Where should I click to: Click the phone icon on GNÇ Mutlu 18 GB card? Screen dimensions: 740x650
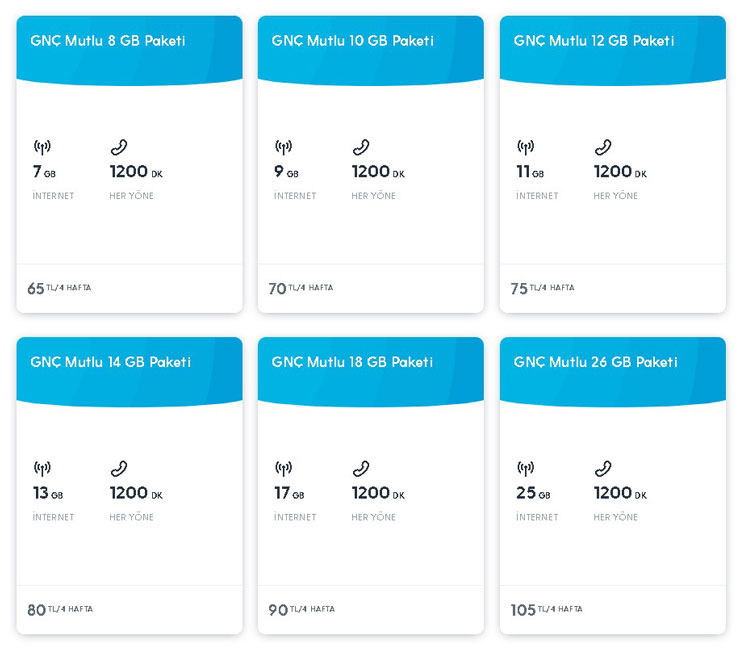(361, 469)
